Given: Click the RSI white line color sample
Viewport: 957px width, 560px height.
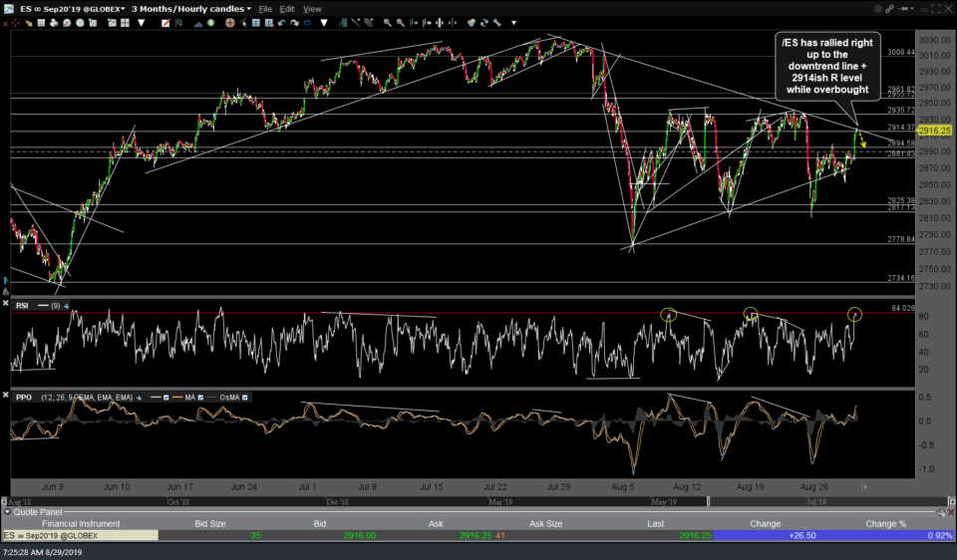Looking at the screenshot, I should coord(43,306).
